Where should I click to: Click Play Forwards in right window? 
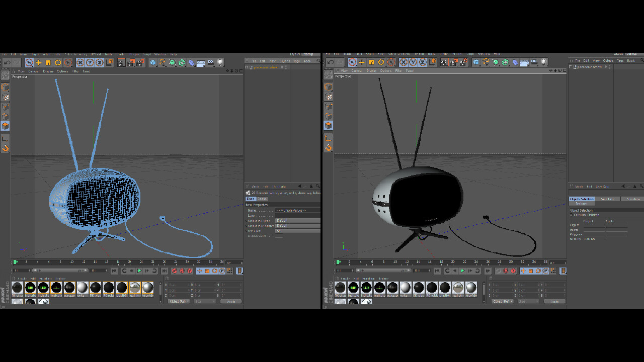tap(462, 271)
